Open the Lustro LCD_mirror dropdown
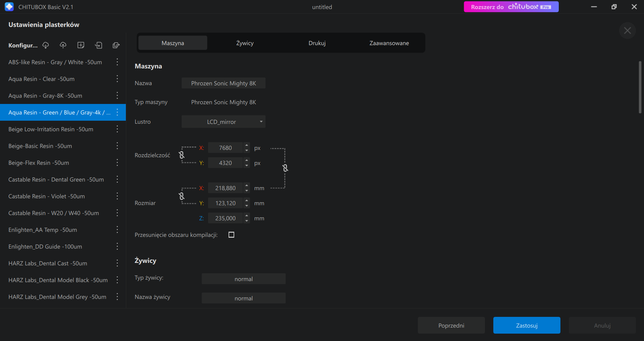 click(x=224, y=122)
